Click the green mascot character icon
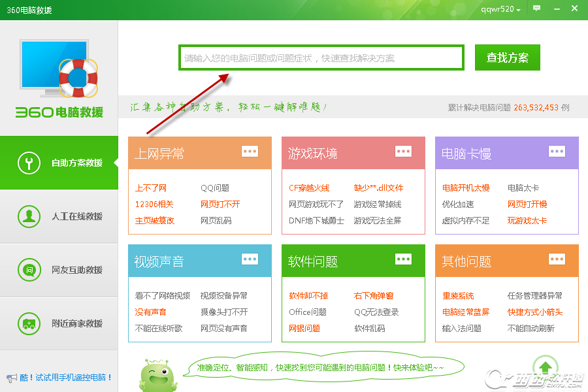 (x=158, y=376)
